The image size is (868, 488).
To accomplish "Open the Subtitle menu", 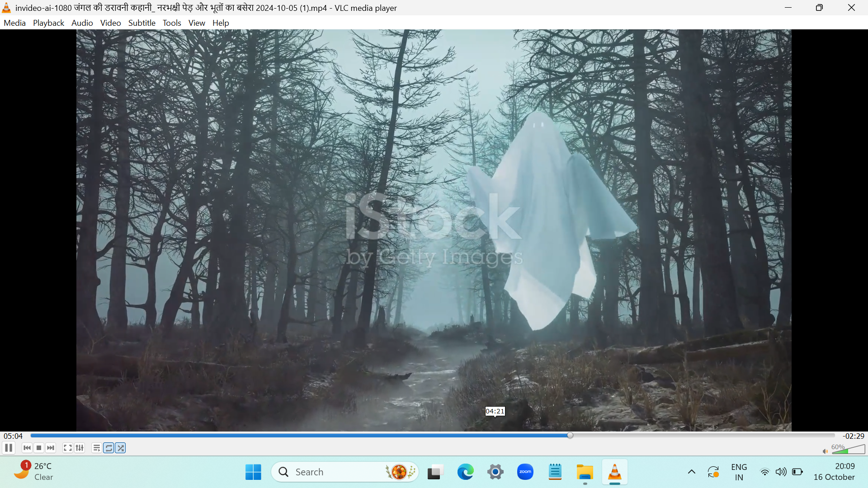I will coord(142,23).
